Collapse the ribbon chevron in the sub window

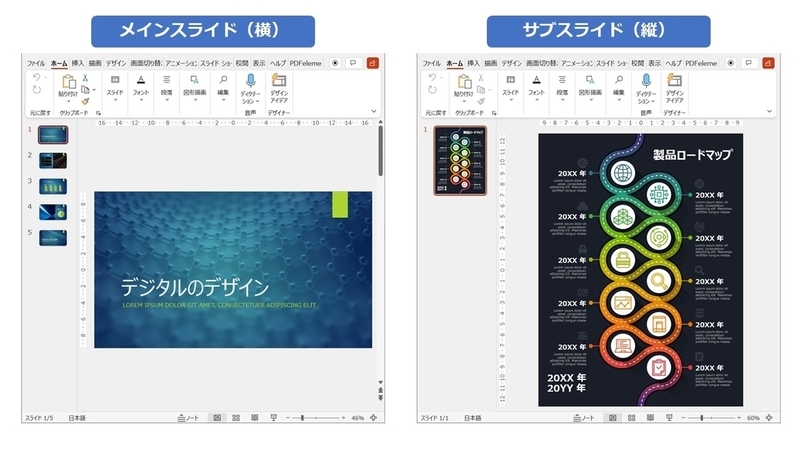click(x=769, y=111)
